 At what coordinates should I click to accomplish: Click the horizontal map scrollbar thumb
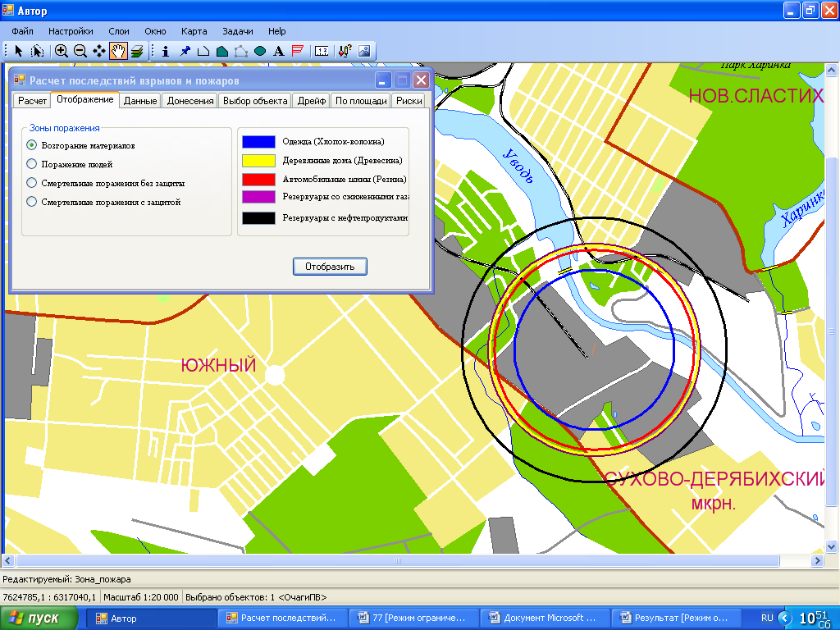398,561
